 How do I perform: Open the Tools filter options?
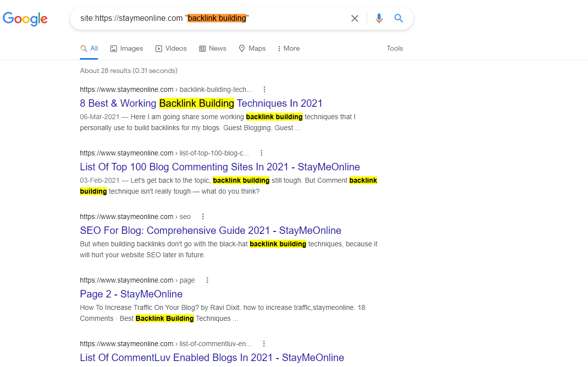click(394, 48)
